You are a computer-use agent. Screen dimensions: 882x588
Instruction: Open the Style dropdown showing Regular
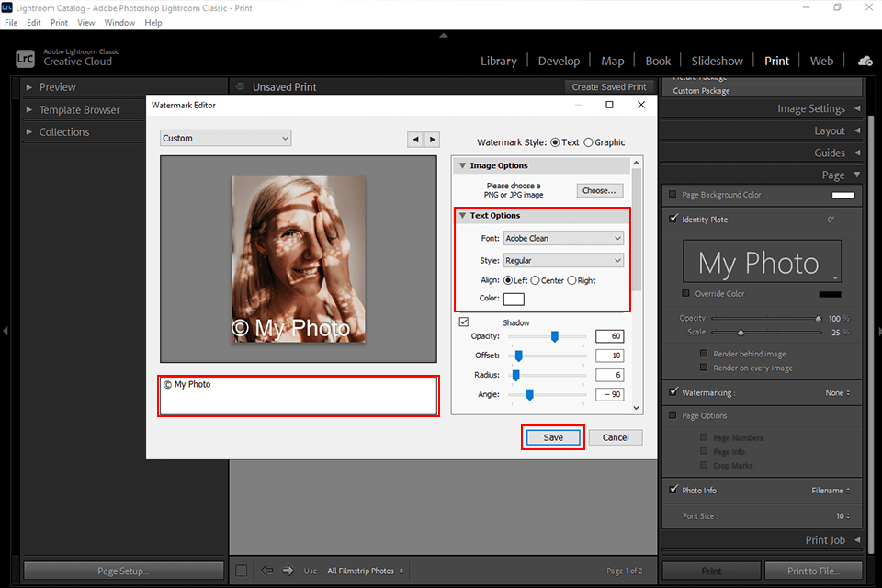click(563, 260)
